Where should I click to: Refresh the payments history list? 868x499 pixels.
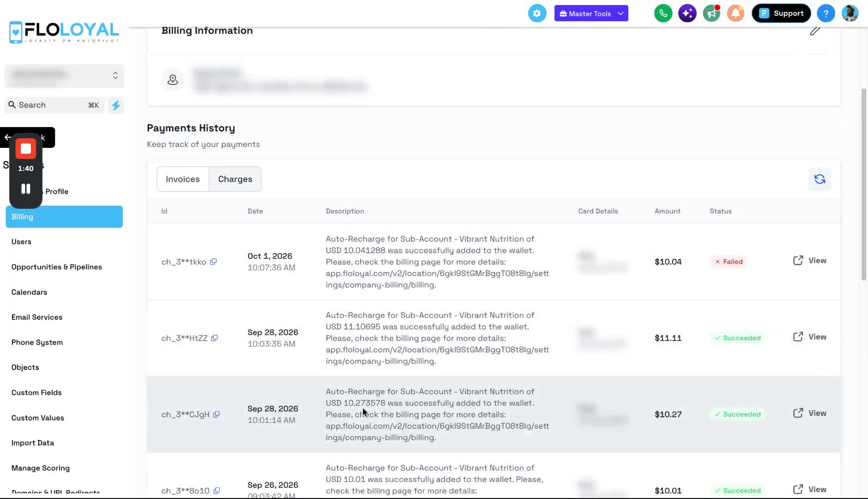pyautogui.click(x=820, y=179)
